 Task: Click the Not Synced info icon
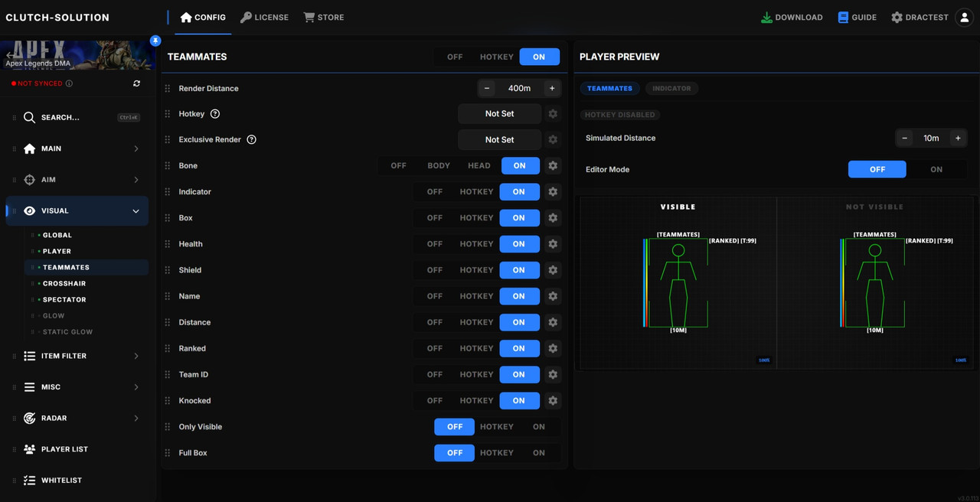click(x=70, y=83)
